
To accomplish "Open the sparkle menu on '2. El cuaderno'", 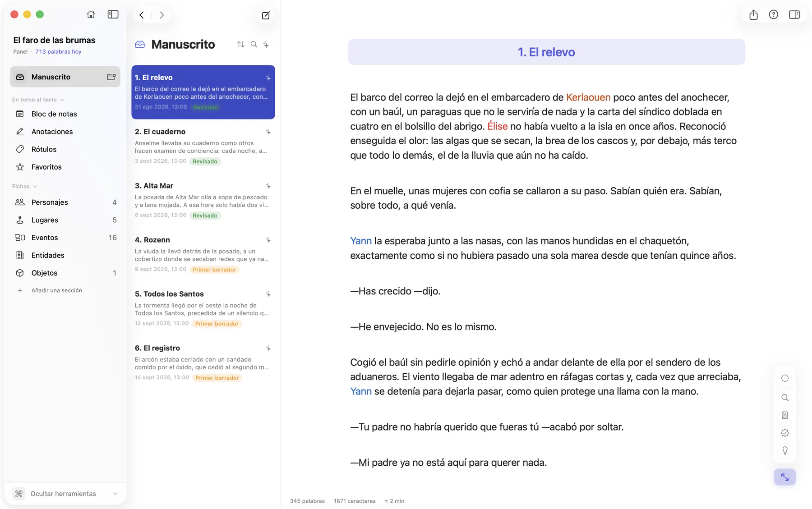I will (268, 132).
